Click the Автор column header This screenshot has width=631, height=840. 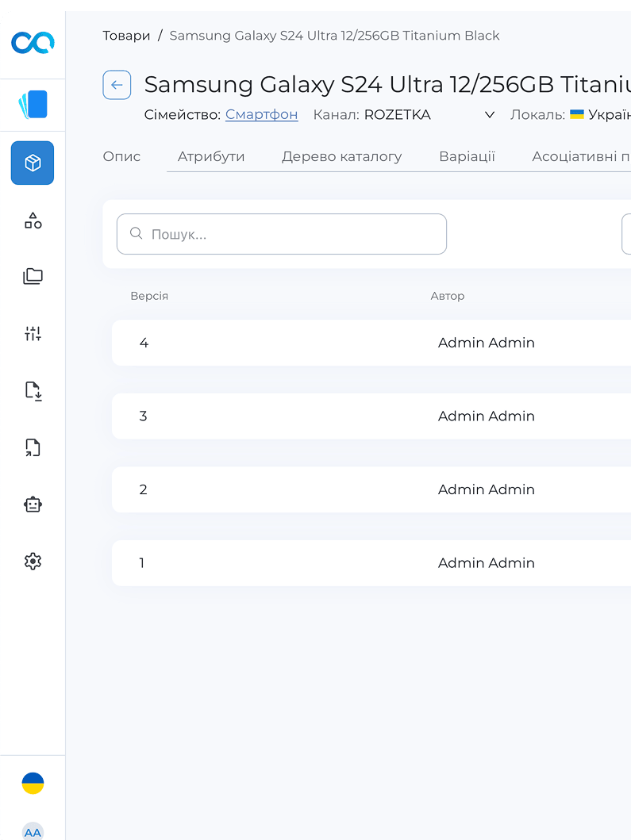[448, 296]
